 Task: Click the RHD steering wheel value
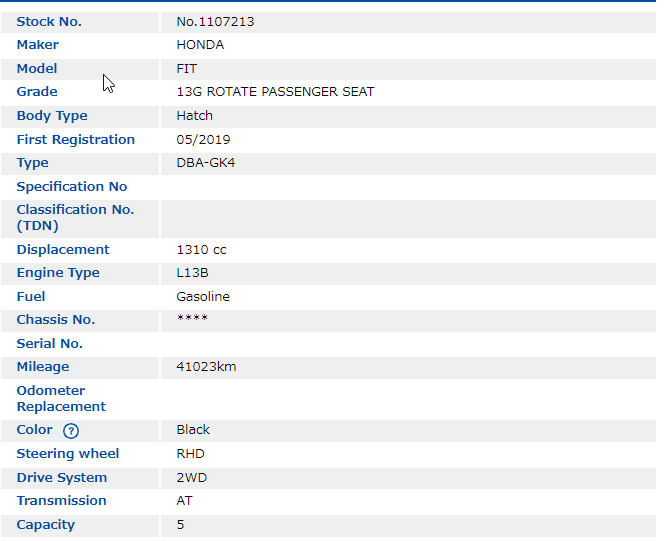tap(190, 454)
